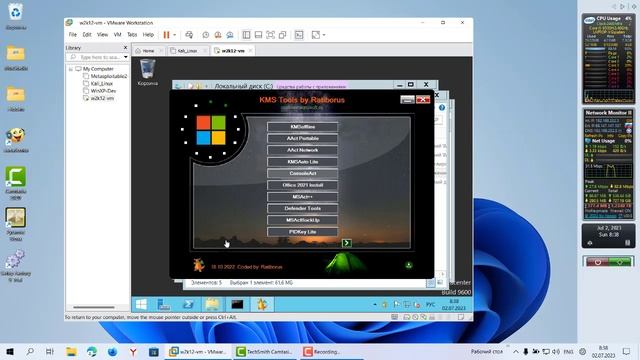Click the host recycle bin desktop icon
This screenshot has height=360, width=640.
coord(16,16)
